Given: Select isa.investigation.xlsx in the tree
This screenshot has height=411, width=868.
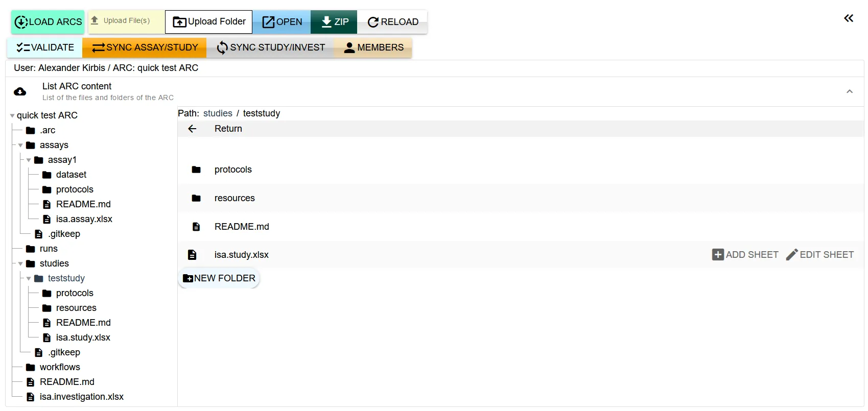Looking at the screenshot, I should click(81, 397).
